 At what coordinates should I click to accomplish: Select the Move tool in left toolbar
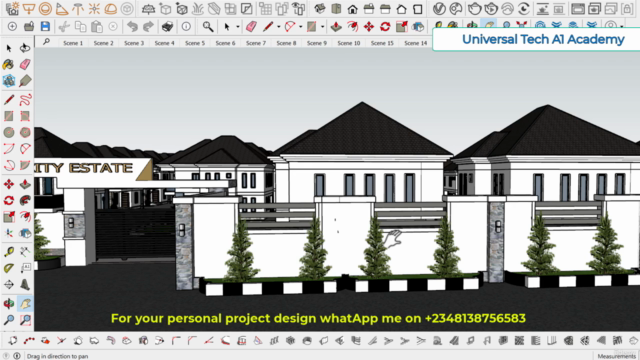[9, 184]
